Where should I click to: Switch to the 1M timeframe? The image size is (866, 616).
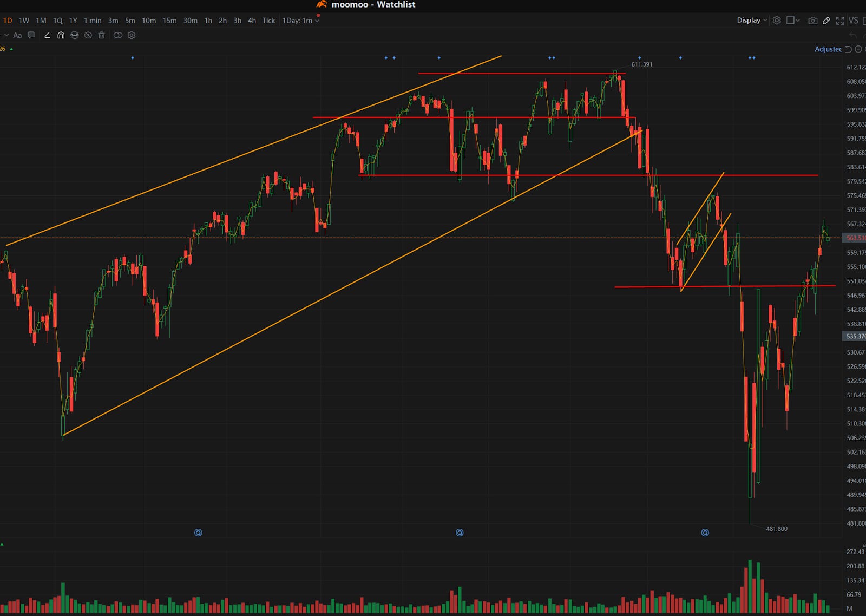pos(41,21)
